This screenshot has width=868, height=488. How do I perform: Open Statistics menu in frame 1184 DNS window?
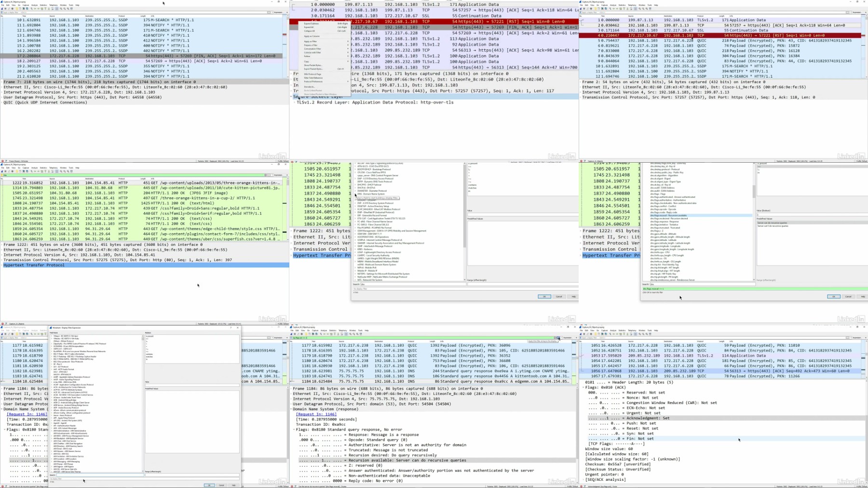(333, 331)
